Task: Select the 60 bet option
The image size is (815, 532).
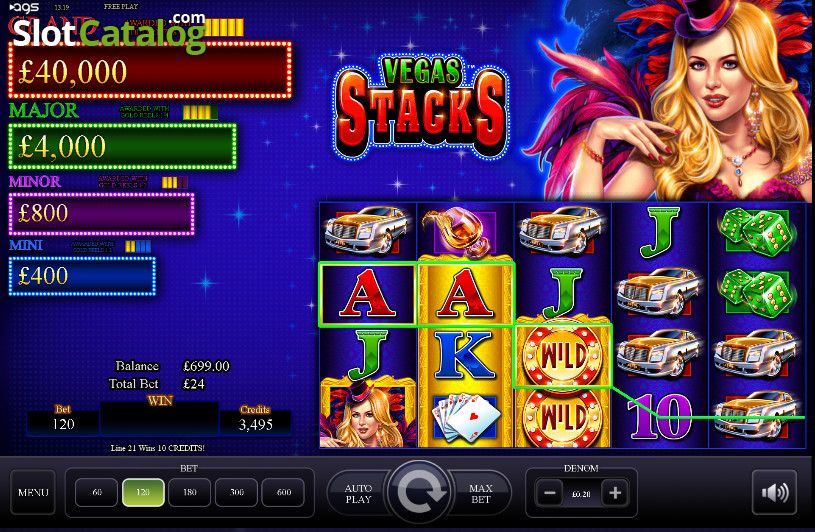Action: (96, 492)
